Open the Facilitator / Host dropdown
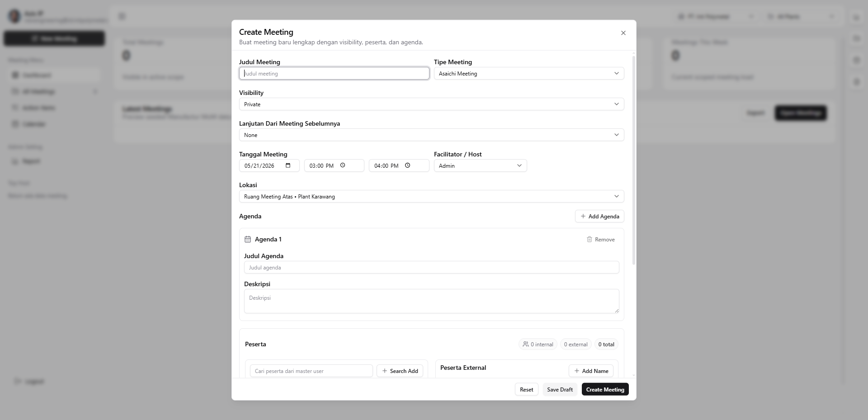 480,165
